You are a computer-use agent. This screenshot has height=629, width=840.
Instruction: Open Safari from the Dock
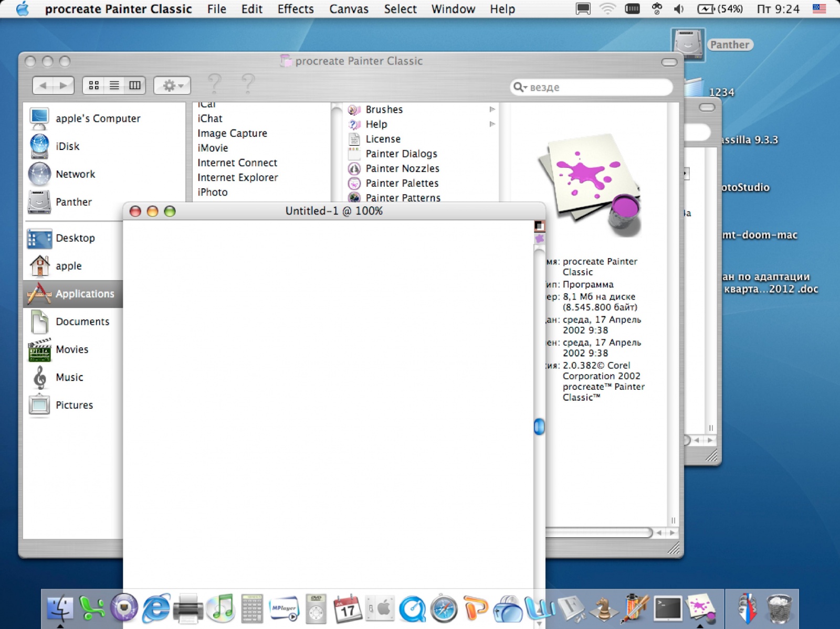pos(444,609)
